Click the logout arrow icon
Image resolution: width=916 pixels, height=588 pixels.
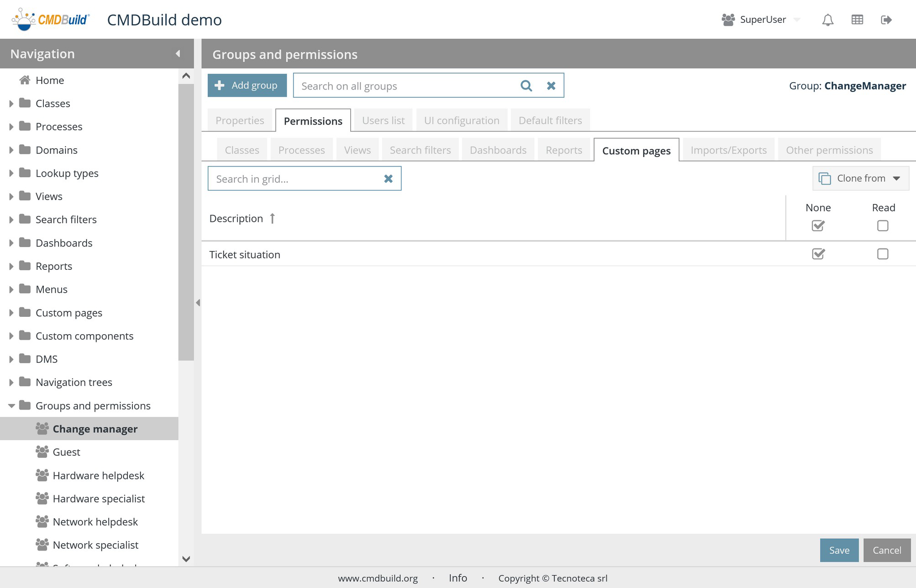click(886, 20)
